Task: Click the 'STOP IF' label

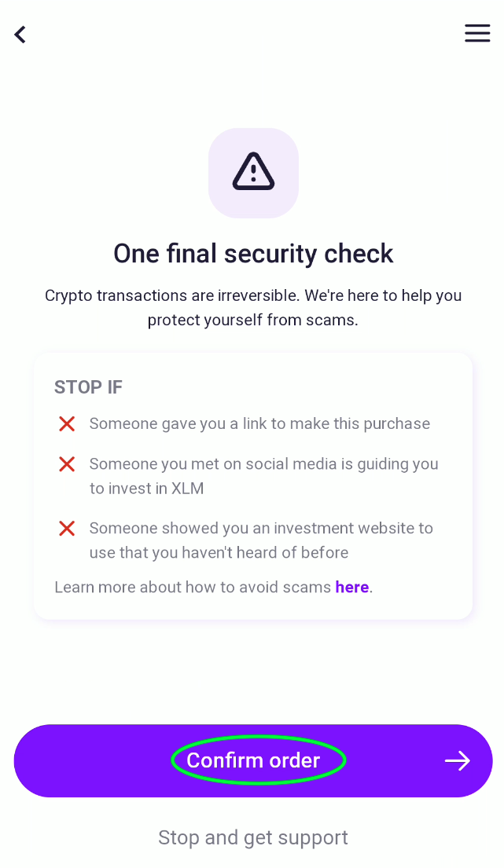Action: 88,387
